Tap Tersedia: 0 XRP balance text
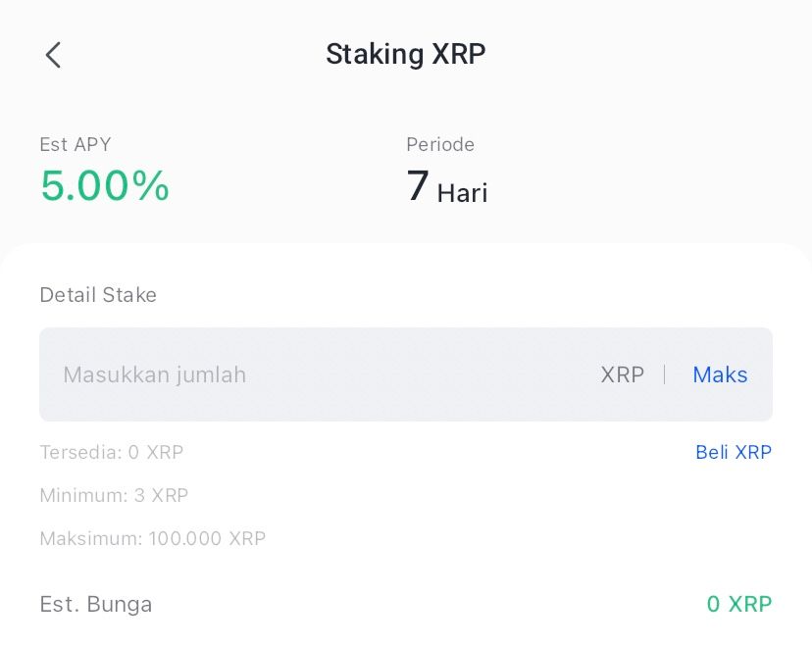812x647 pixels. pyautogui.click(x=111, y=452)
